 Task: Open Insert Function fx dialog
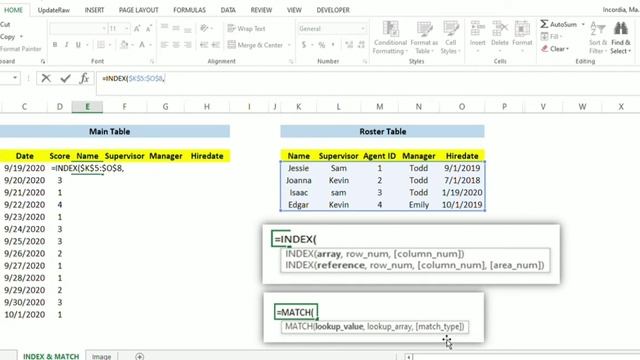click(x=84, y=78)
